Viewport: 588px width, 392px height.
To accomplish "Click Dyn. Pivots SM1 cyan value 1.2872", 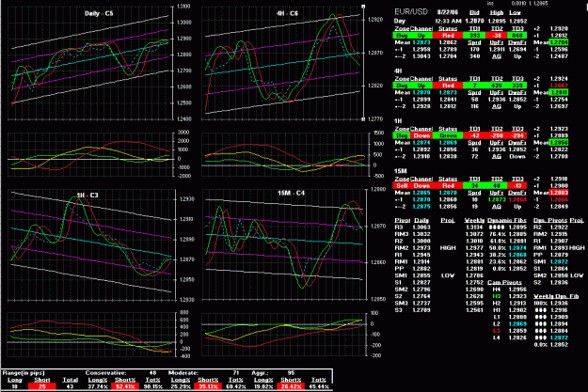I will pyautogui.click(x=559, y=261).
